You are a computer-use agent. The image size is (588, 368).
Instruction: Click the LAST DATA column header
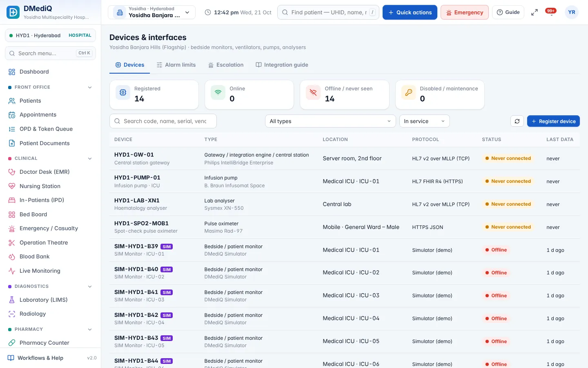tap(560, 139)
